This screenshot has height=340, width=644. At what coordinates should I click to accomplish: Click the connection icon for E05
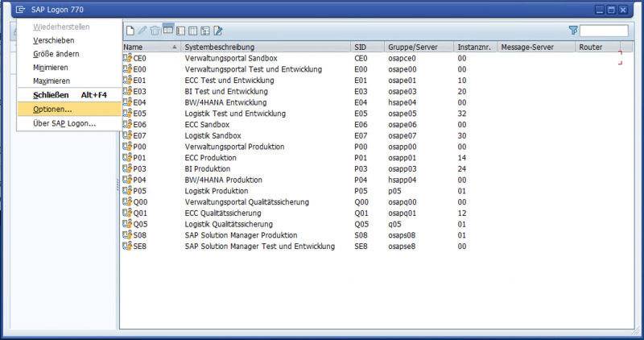(x=127, y=114)
